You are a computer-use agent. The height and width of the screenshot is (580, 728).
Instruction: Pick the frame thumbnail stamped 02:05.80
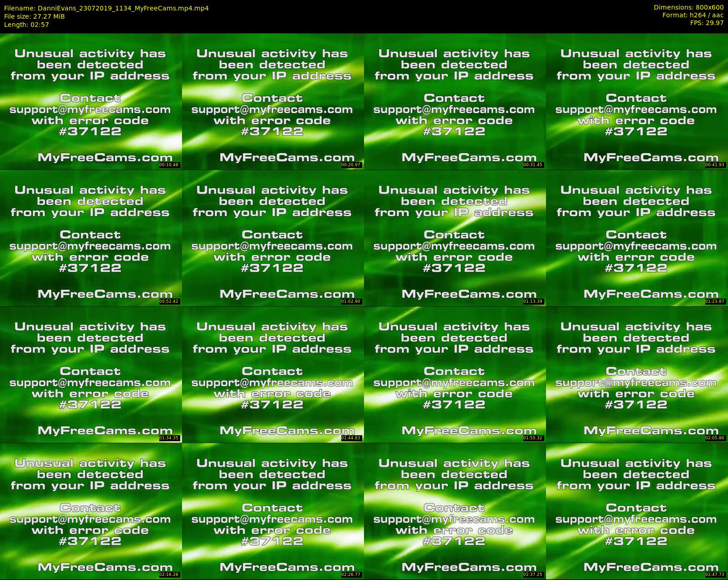point(637,374)
